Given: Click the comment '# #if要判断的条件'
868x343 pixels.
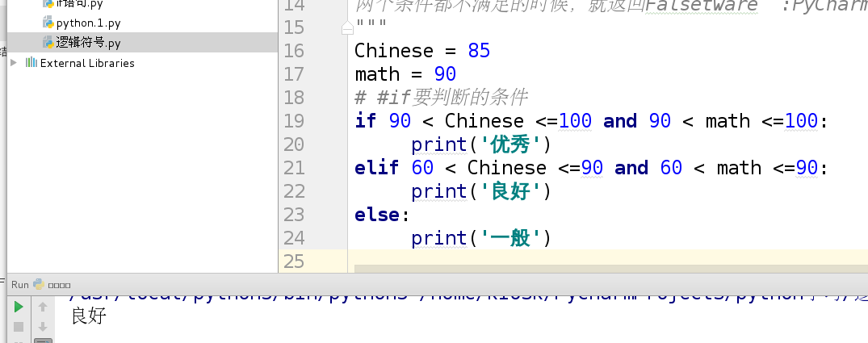Looking at the screenshot, I should coord(441,98).
